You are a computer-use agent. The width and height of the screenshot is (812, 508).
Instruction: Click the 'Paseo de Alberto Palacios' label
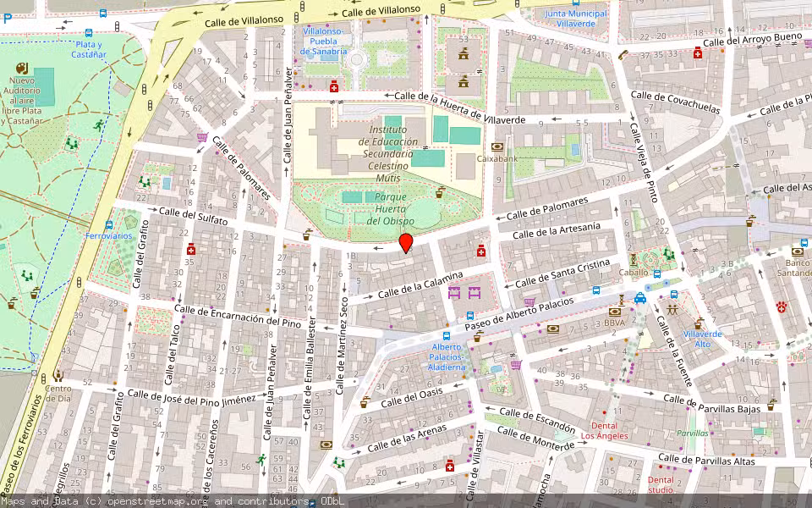[519, 314]
